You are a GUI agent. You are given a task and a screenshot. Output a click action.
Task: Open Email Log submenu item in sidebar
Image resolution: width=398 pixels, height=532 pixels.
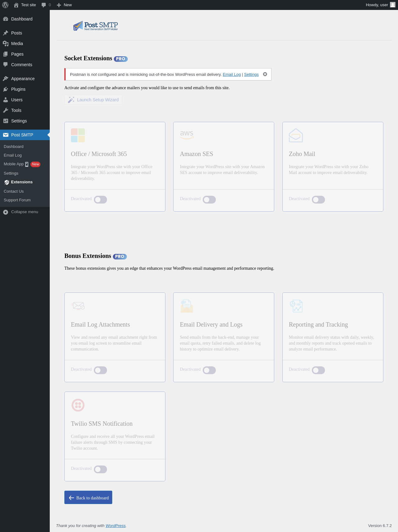pos(25,155)
